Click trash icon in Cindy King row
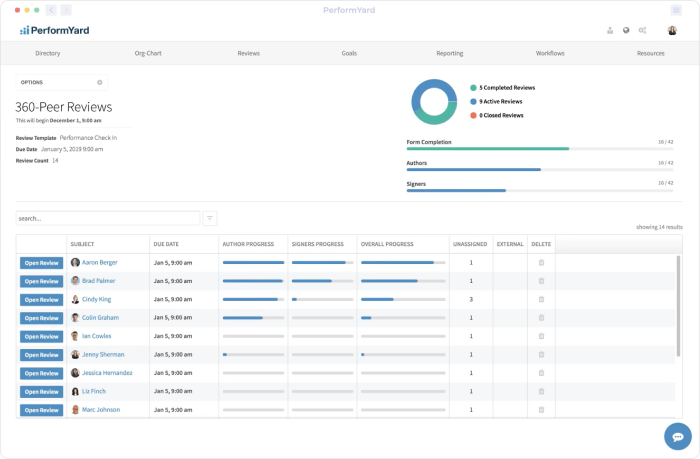 click(x=541, y=299)
